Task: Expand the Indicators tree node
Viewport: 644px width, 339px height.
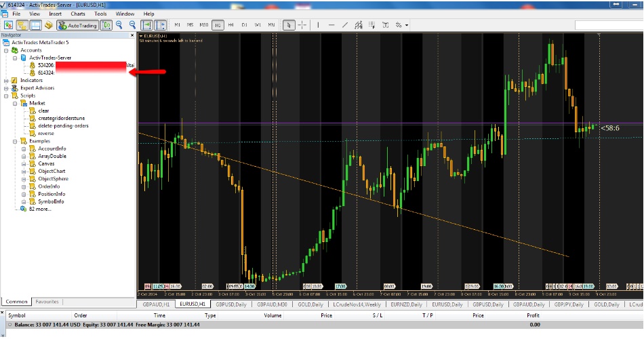Action: (x=6, y=81)
